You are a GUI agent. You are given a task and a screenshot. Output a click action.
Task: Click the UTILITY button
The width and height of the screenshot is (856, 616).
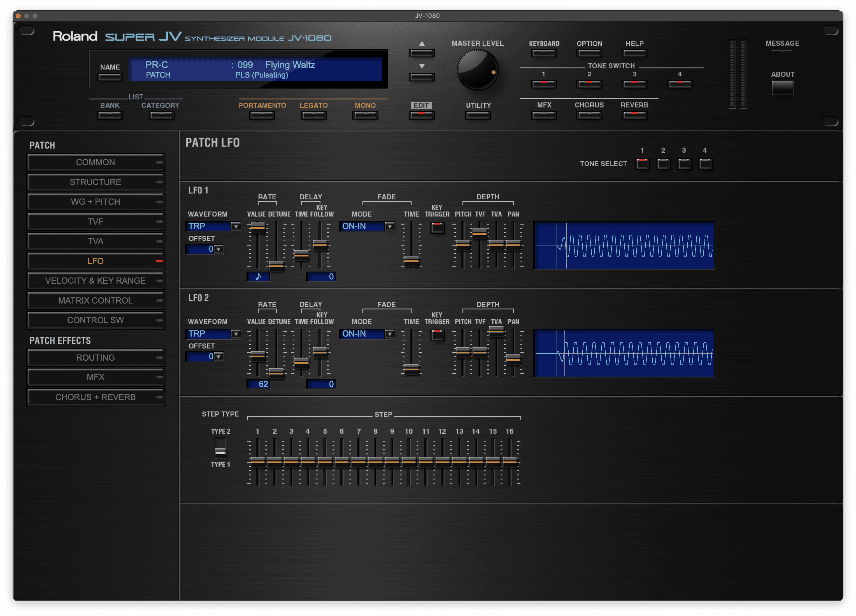(x=478, y=115)
